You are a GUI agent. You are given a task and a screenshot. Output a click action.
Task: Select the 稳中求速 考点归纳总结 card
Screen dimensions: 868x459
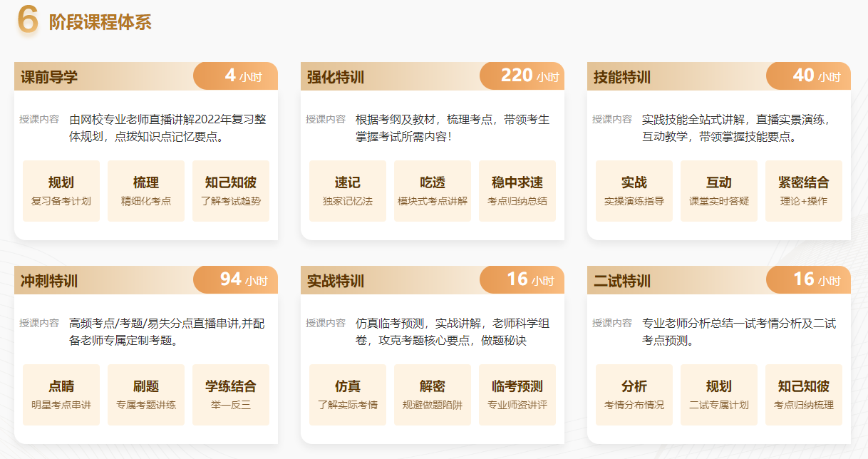point(517,190)
